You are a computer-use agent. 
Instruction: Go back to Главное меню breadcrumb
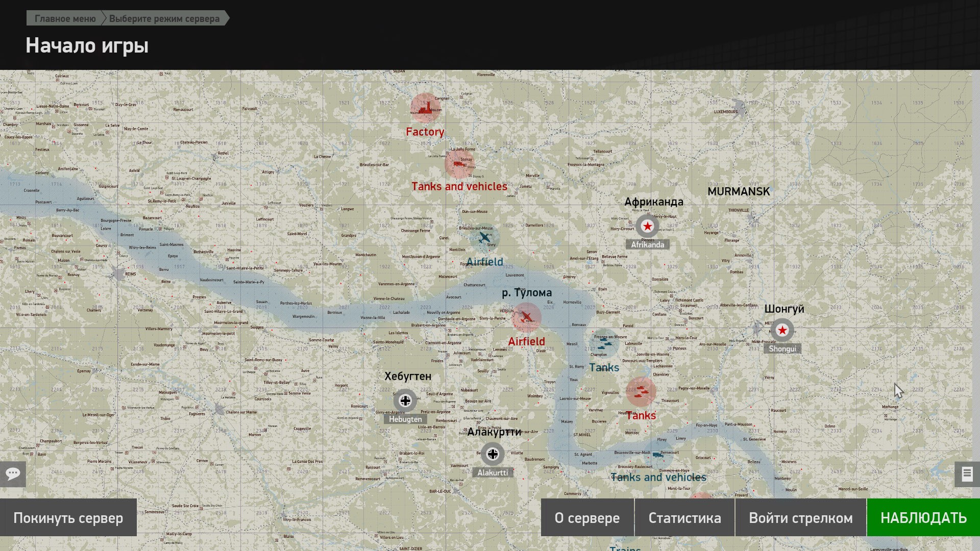pyautogui.click(x=65, y=18)
